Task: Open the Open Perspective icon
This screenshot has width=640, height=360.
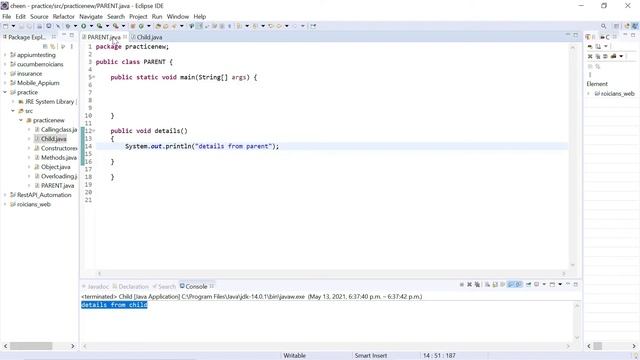Action: tap(616, 26)
